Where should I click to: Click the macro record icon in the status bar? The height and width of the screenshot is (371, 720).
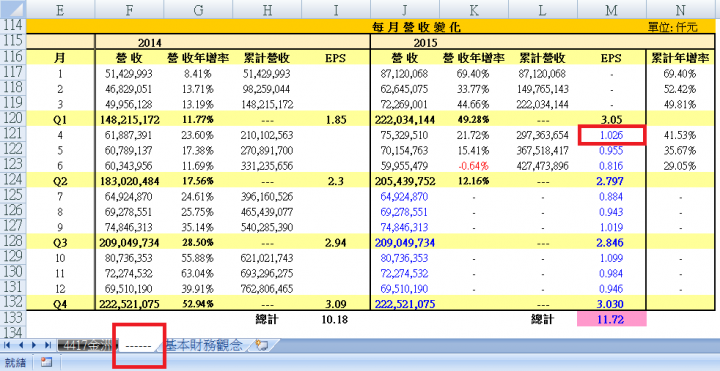[x=47, y=362]
